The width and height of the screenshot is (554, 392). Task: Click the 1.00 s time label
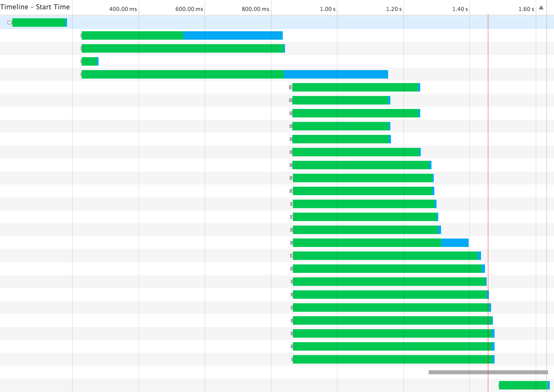[328, 9]
